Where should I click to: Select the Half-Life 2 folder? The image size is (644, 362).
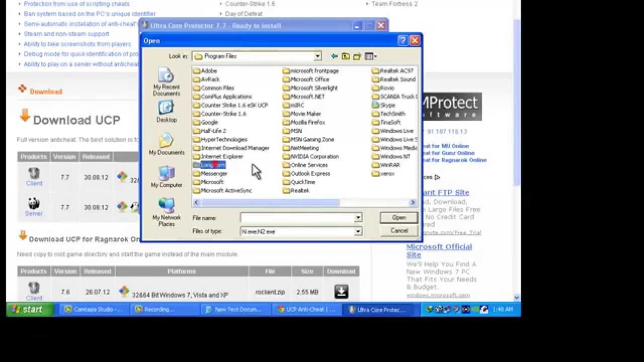[x=210, y=131]
